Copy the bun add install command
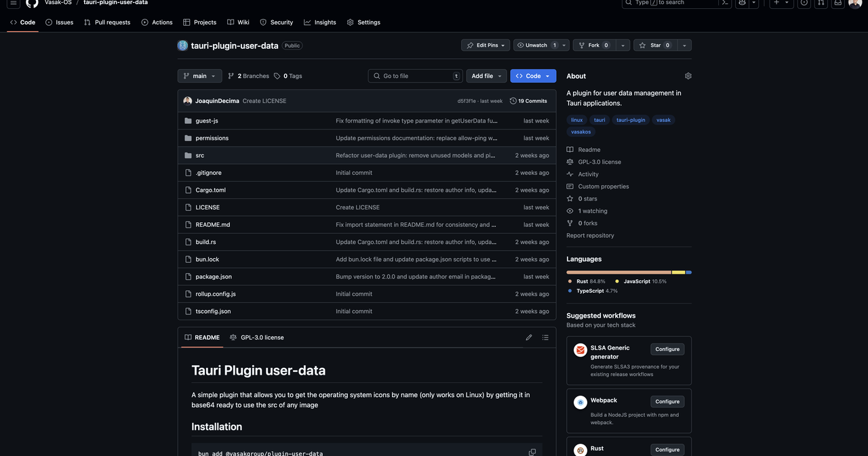 [x=532, y=452]
